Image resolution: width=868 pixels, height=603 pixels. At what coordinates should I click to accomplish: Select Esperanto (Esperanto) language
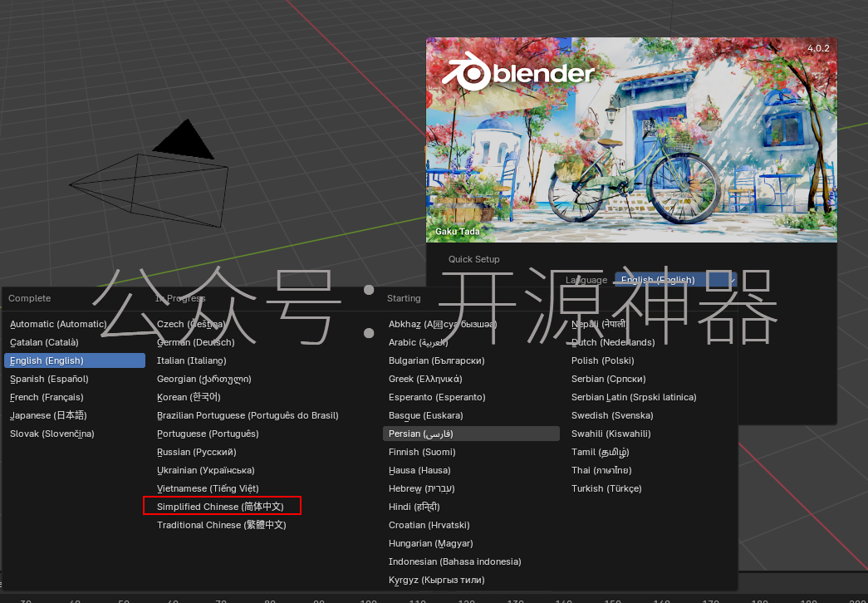pos(471,397)
